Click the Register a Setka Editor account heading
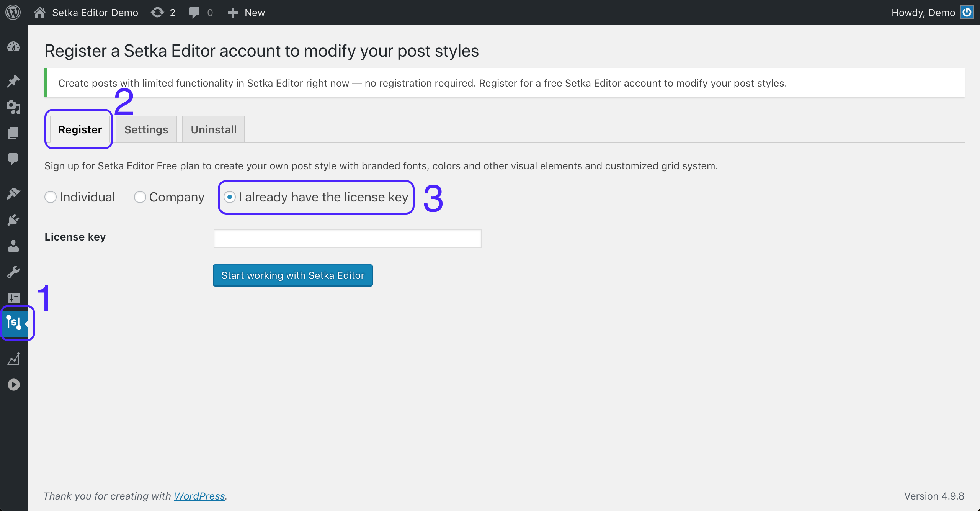The image size is (980, 511). click(x=261, y=51)
